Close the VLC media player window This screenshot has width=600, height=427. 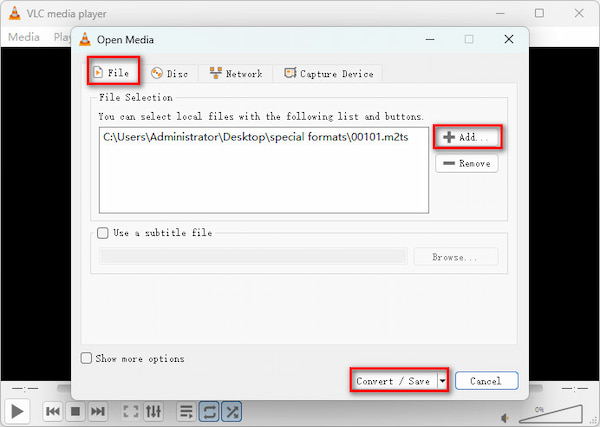(x=579, y=13)
